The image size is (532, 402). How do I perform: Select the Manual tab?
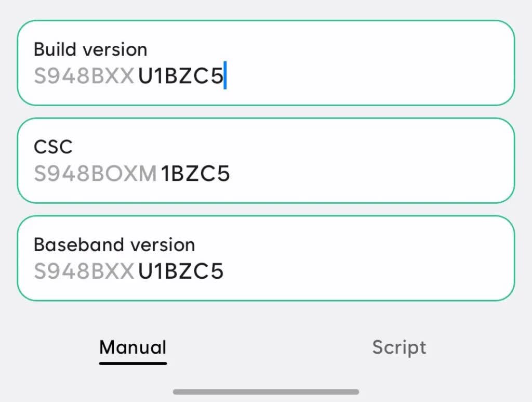coord(132,347)
